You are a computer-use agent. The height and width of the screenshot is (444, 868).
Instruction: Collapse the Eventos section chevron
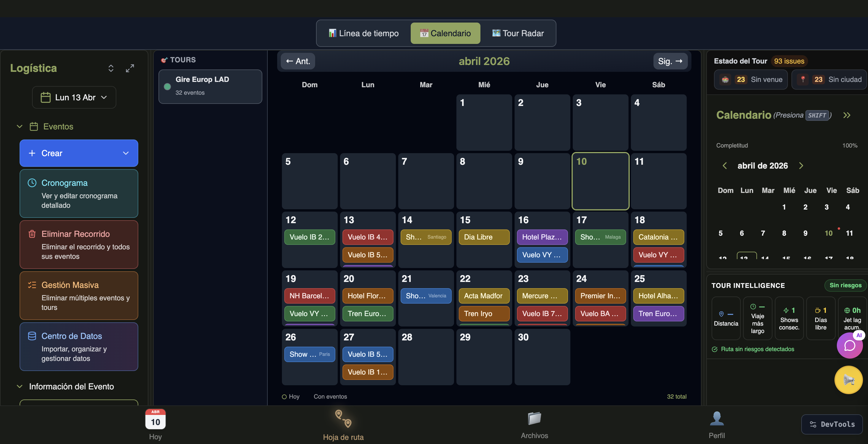pyautogui.click(x=20, y=126)
